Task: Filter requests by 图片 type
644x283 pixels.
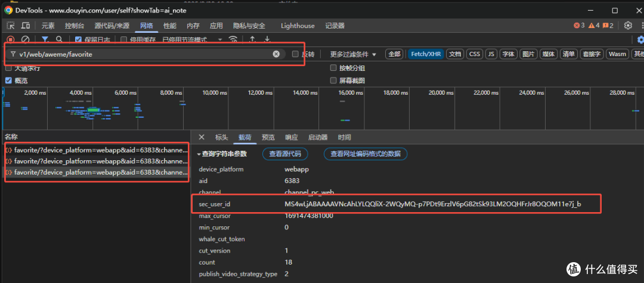Action: [528, 54]
